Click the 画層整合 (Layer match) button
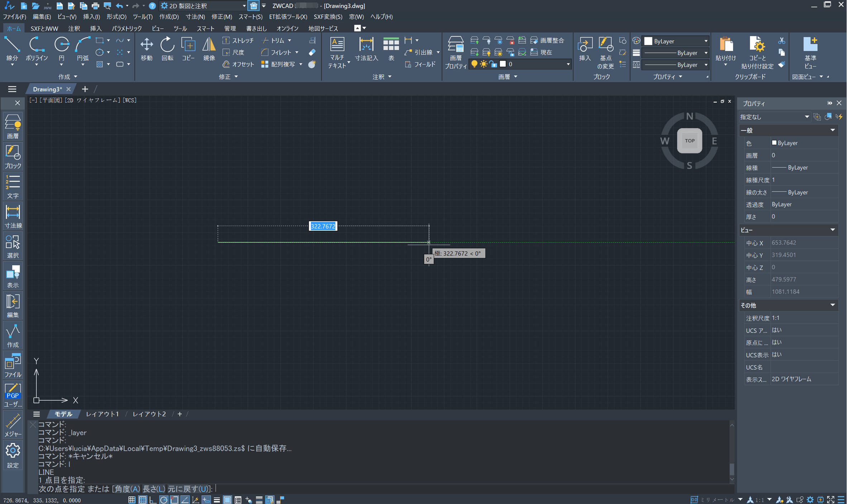 547,40
